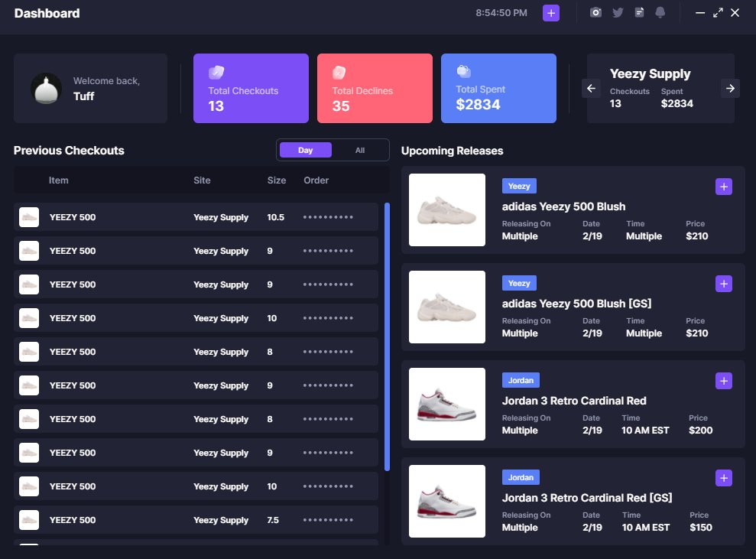Viewport: 756px width, 559px height.
Task: Click the username Tuff
Action: [83, 96]
